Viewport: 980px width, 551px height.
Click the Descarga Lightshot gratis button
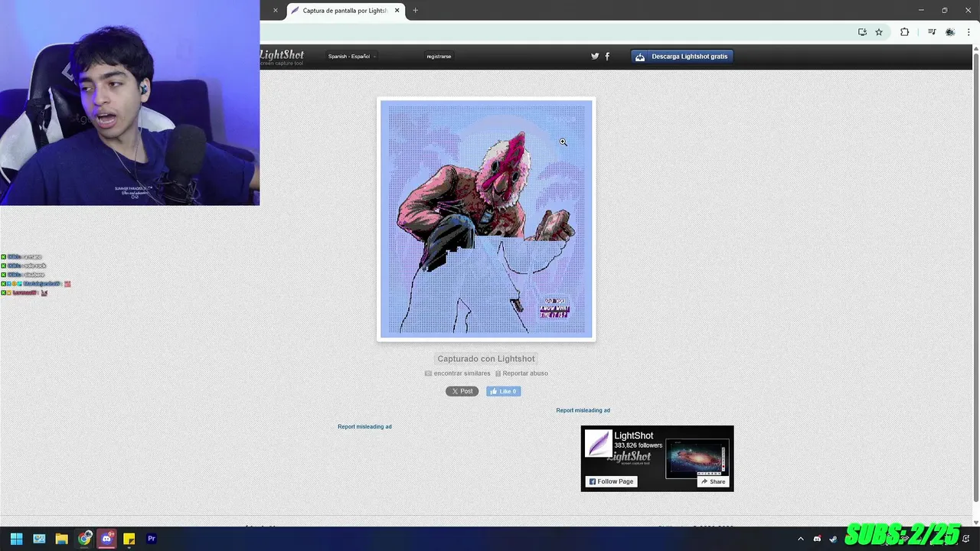pyautogui.click(x=681, y=56)
